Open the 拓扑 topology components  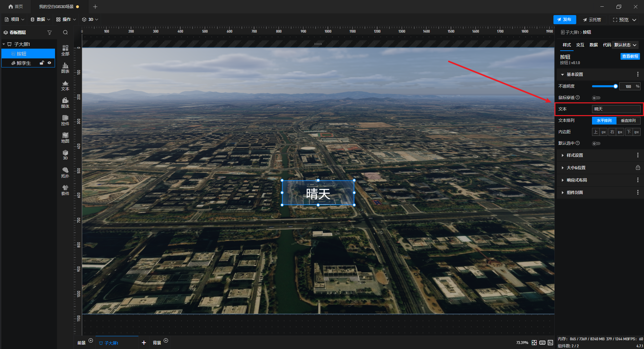pos(65,172)
